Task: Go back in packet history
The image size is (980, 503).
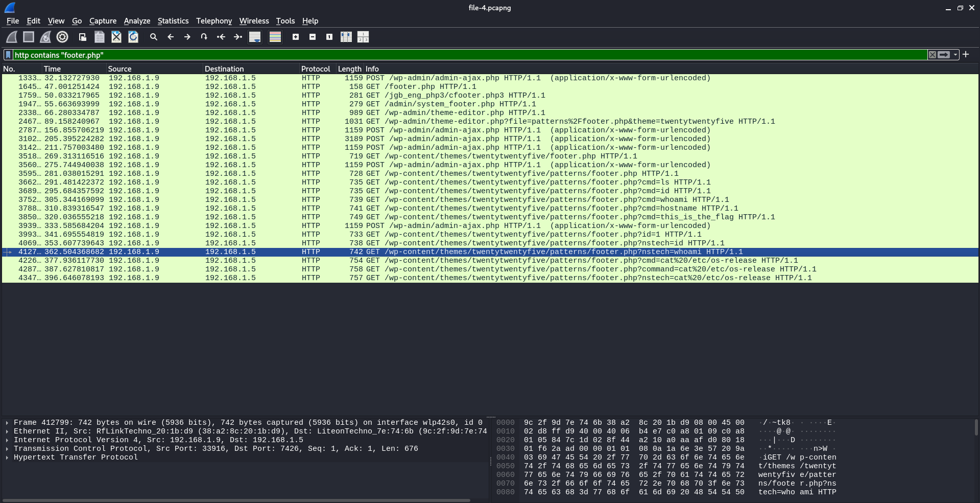Action: click(x=171, y=37)
